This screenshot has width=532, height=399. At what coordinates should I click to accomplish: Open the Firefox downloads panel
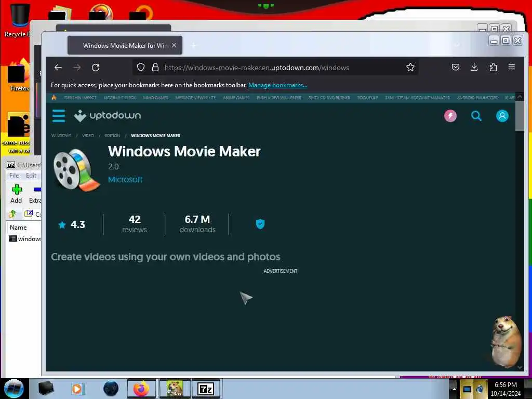click(474, 67)
